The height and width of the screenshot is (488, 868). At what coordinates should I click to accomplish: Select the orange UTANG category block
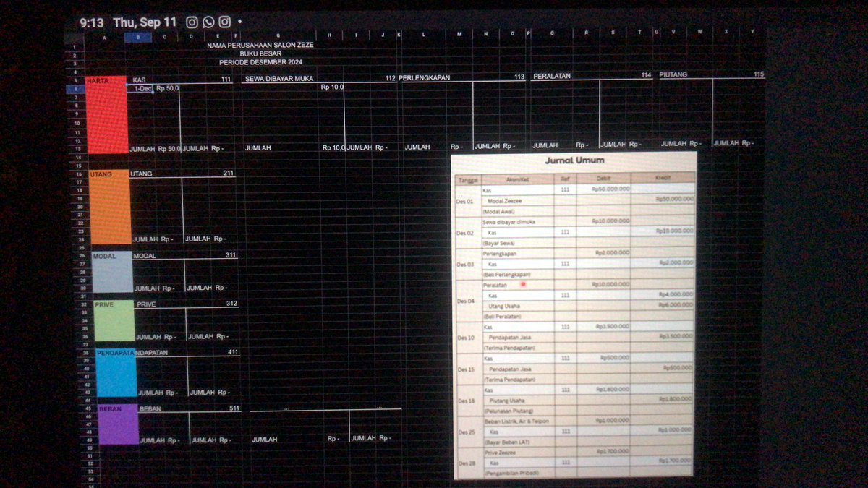109,208
